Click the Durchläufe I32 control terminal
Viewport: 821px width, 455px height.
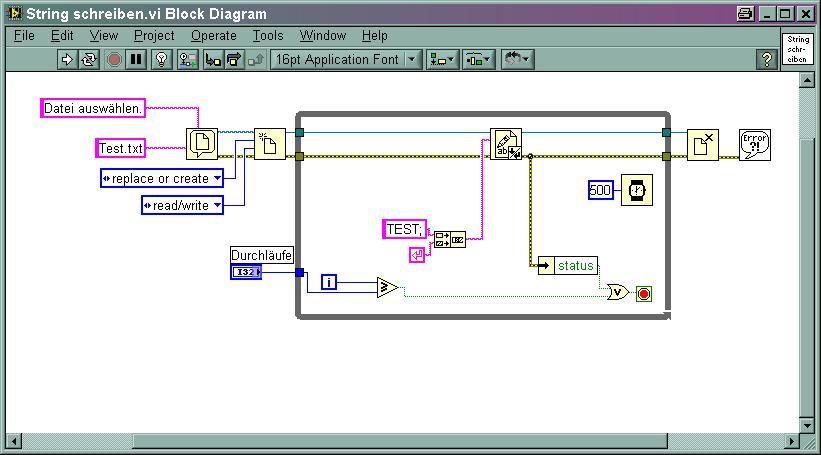[x=246, y=272]
